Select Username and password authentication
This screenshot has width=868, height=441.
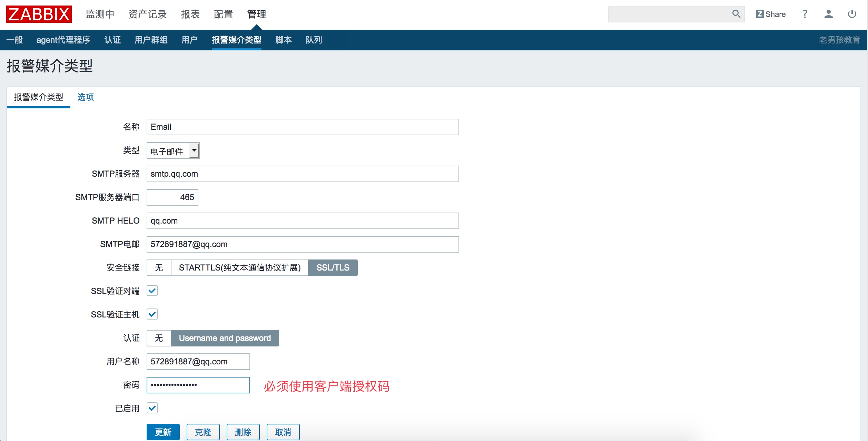coord(225,338)
